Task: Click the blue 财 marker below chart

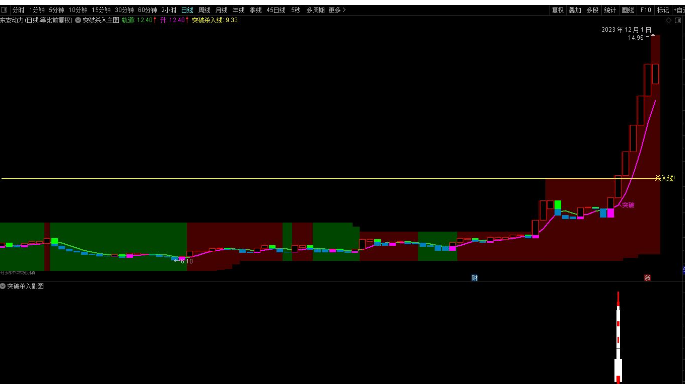Action: coord(474,278)
